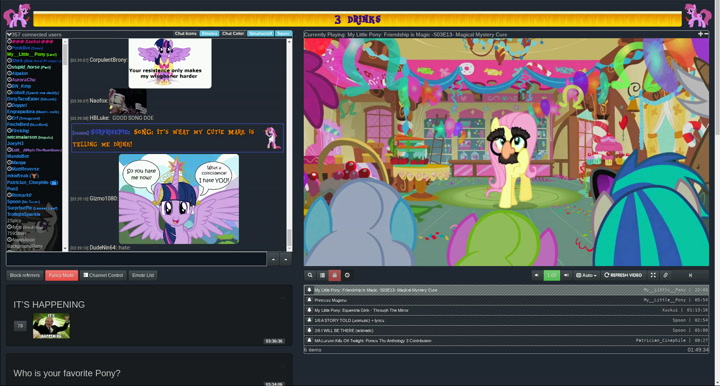Collapse the connected users list chevron
This screenshot has height=386, width=720.
pyautogui.click(x=9, y=34)
